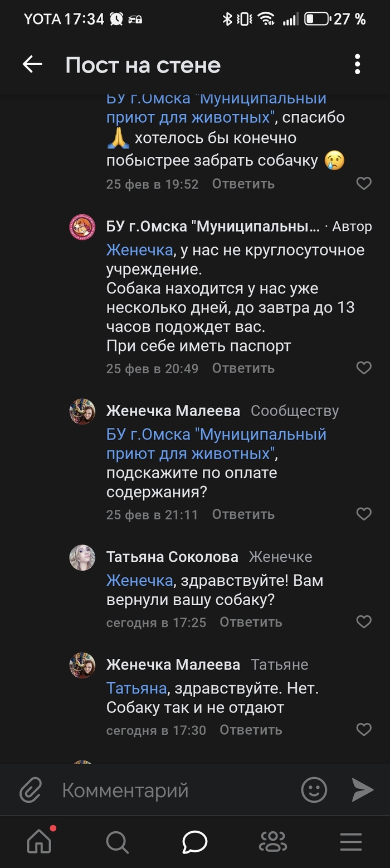390x868 pixels.
Task: Open Татьяна Соколова's profile avatar
Action: point(82,557)
